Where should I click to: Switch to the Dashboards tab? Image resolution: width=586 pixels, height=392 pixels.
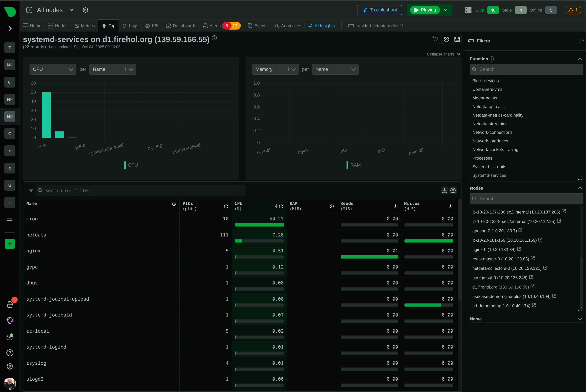(x=181, y=25)
